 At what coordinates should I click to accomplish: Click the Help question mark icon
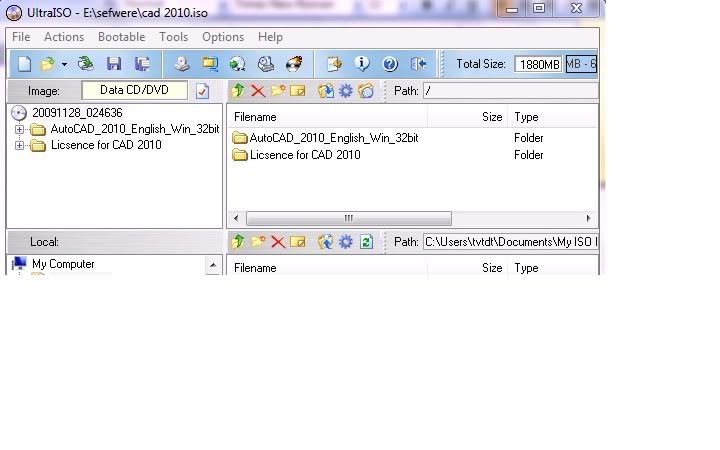click(390, 64)
